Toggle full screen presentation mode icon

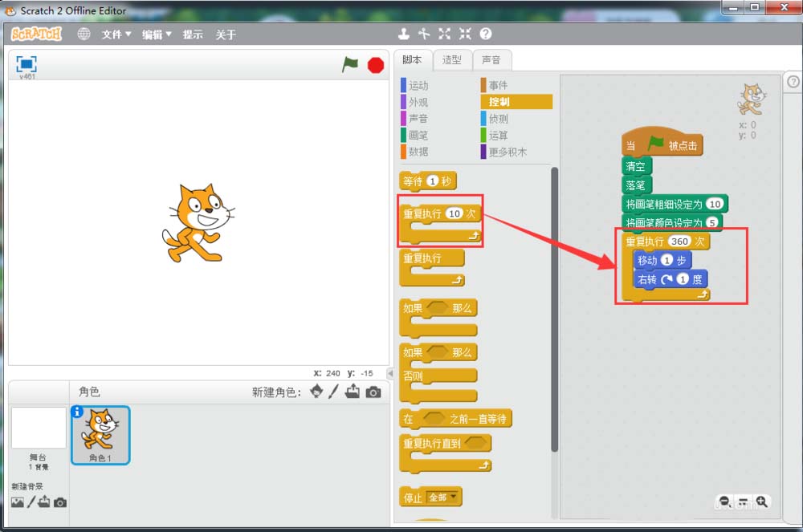tap(26, 64)
